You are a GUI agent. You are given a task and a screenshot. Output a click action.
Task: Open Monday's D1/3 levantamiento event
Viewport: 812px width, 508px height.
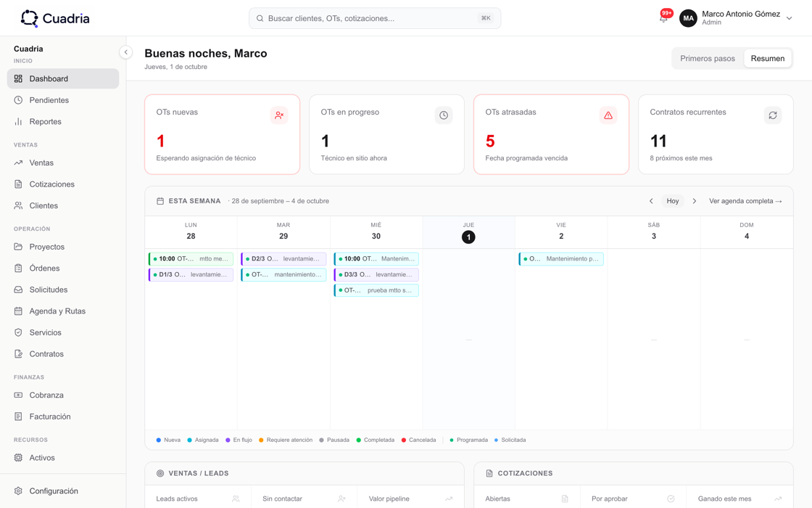coord(191,275)
